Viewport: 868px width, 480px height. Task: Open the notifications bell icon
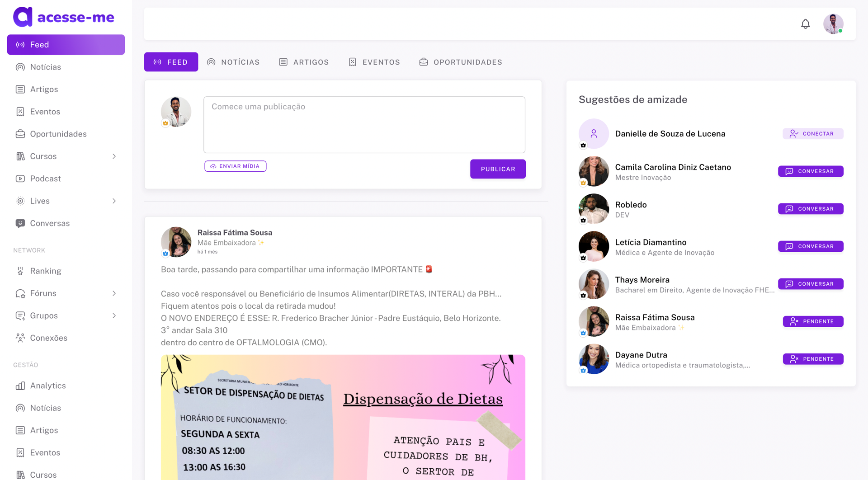tap(805, 24)
